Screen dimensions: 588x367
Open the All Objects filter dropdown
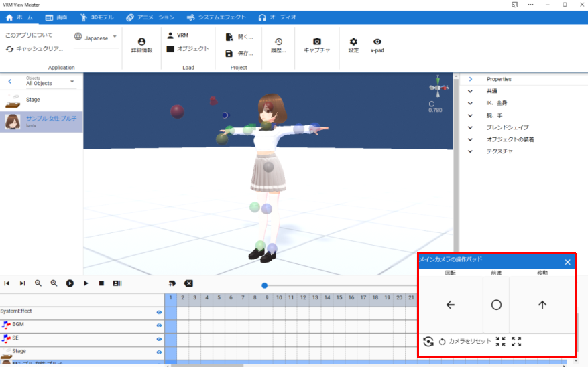pyautogui.click(x=50, y=81)
